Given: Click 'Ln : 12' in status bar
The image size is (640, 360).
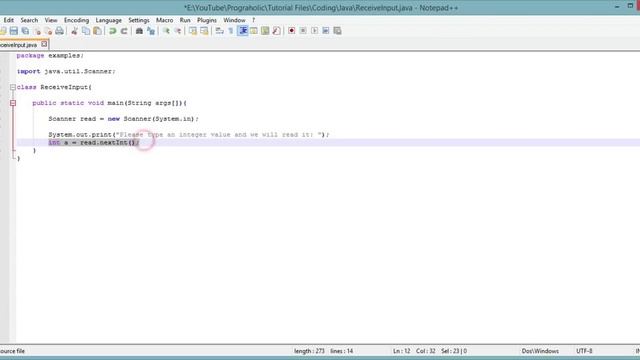Looking at the screenshot, I should pyautogui.click(x=402, y=351).
